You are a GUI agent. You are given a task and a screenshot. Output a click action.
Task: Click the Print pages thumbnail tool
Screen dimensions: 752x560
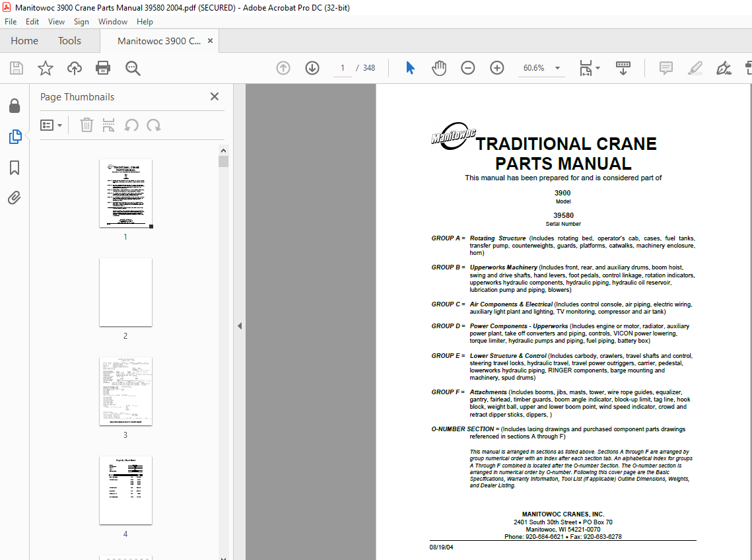pyautogui.click(x=108, y=125)
